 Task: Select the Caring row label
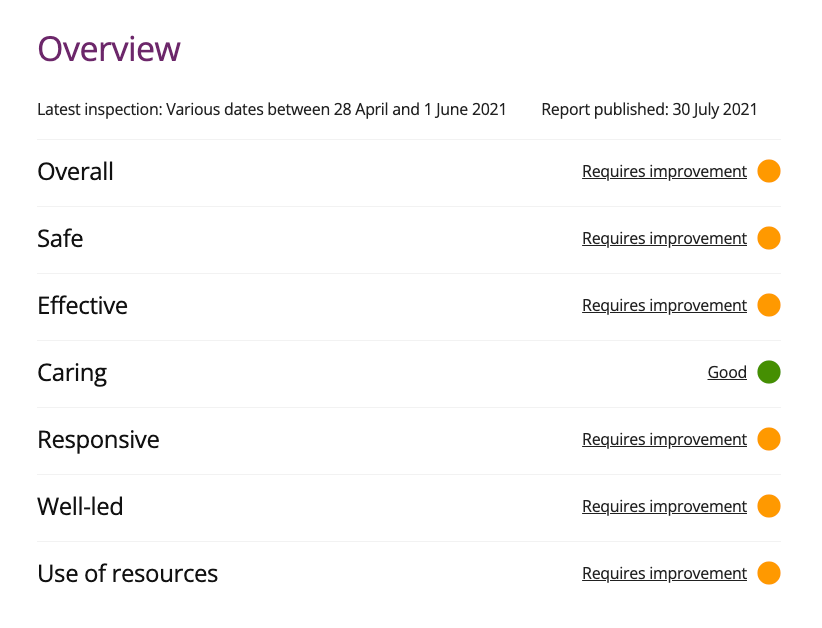[x=72, y=373]
